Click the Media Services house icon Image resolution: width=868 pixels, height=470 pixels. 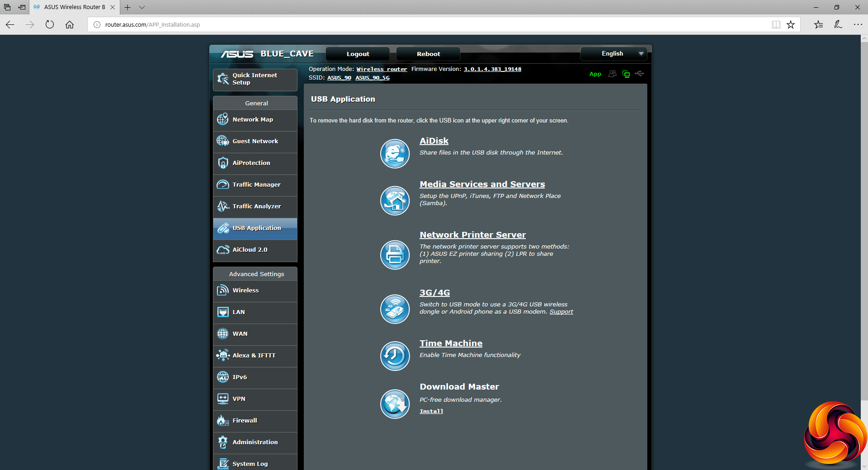(x=395, y=201)
